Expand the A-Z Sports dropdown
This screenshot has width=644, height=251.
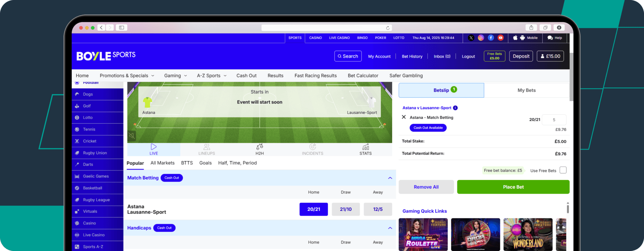pos(212,75)
